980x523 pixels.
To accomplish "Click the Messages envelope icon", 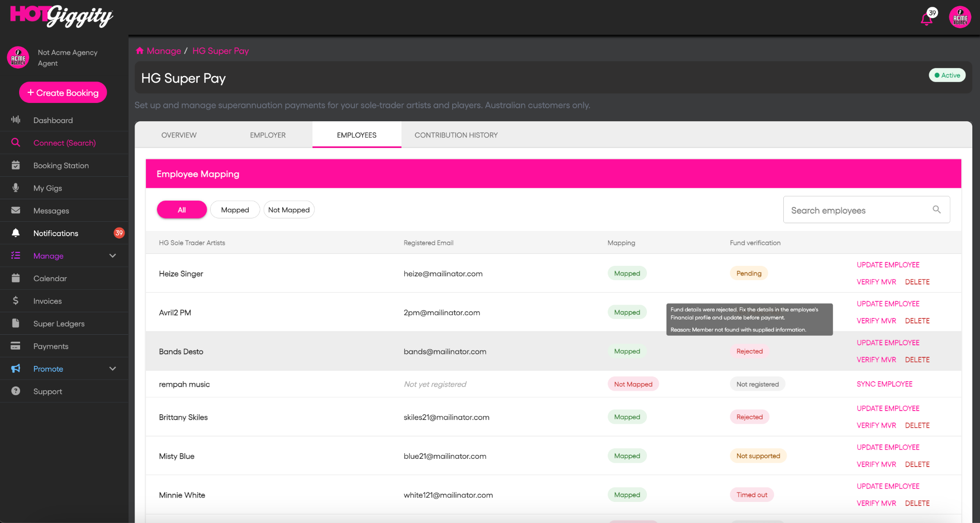I will (16, 210).
